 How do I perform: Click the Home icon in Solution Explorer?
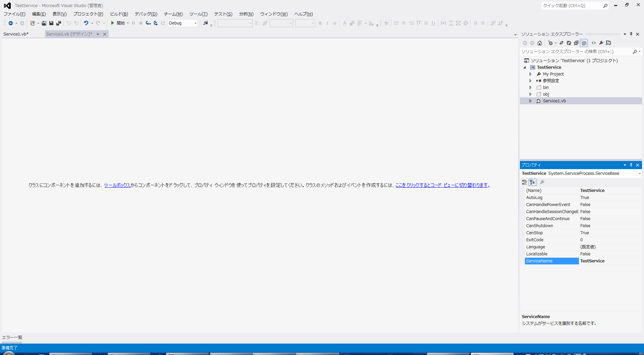[540, 43]
